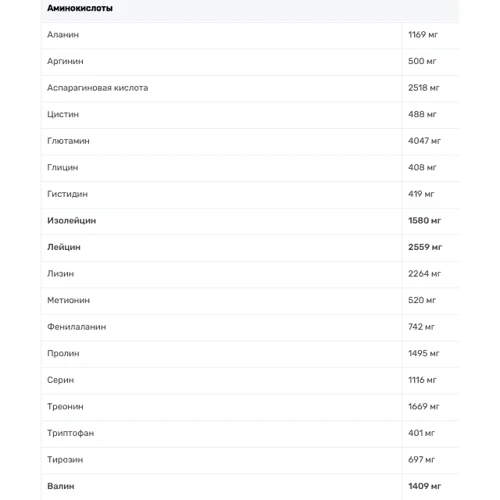Select the Лизин row label
Image resolution: width=500 pixels, height=500 pixels.
point(61,274)
